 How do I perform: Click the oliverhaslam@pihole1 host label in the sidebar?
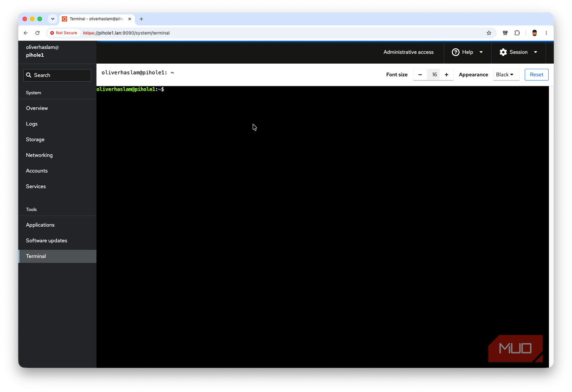pos(42,51)
